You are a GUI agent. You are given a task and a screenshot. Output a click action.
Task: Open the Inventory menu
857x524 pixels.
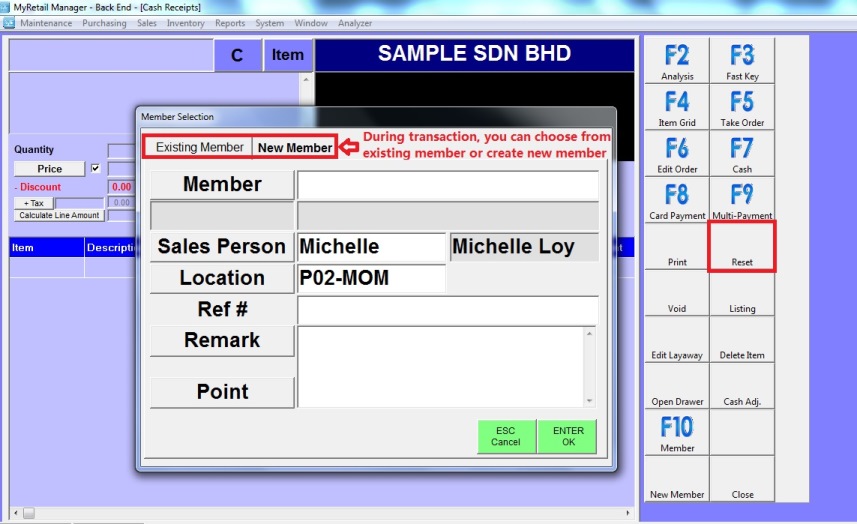point(185,23)
